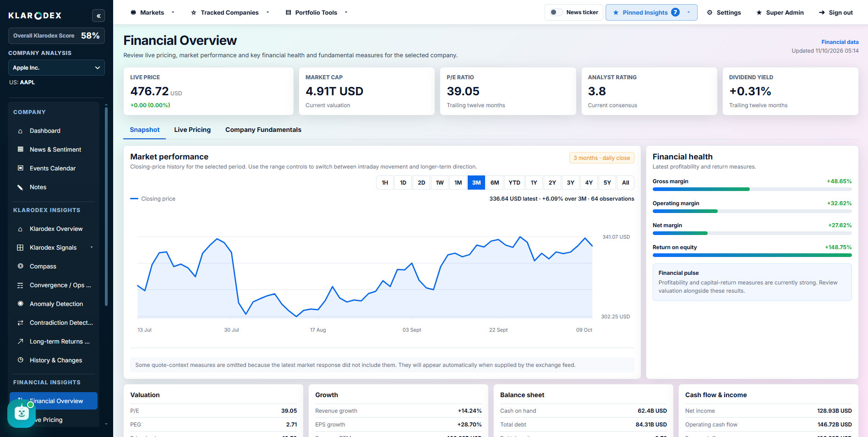Switch to the Live Pricing tab

tap(192, 130)
